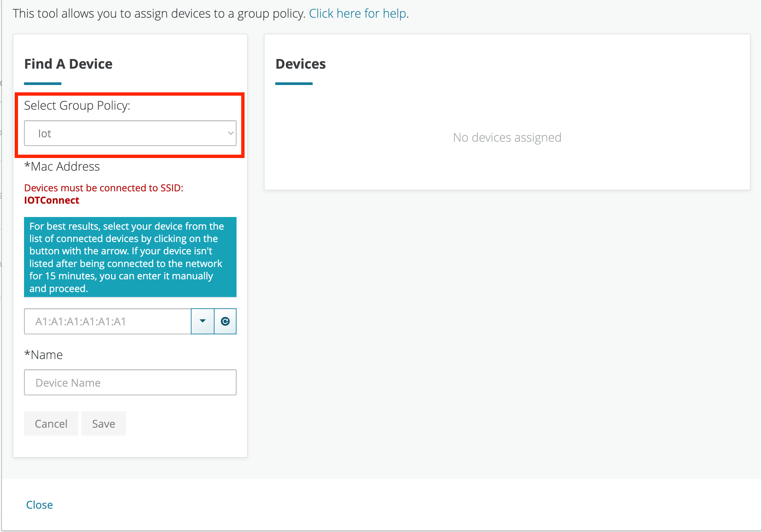
Task: Click into the Device Name field
Action: point(130,383)
